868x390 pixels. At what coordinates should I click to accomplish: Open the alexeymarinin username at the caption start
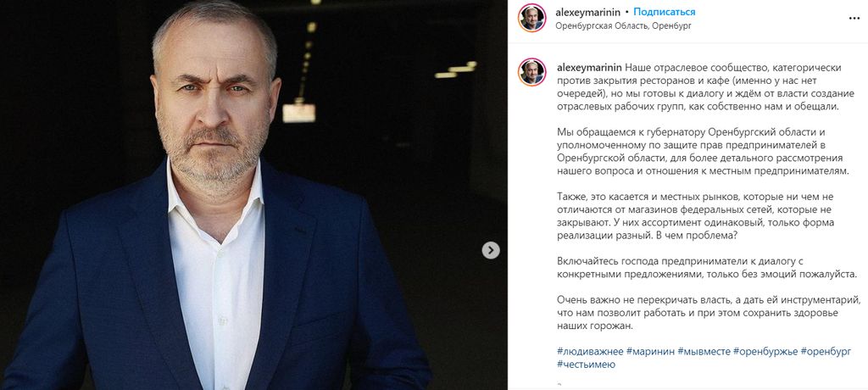(x=588, y=68)
